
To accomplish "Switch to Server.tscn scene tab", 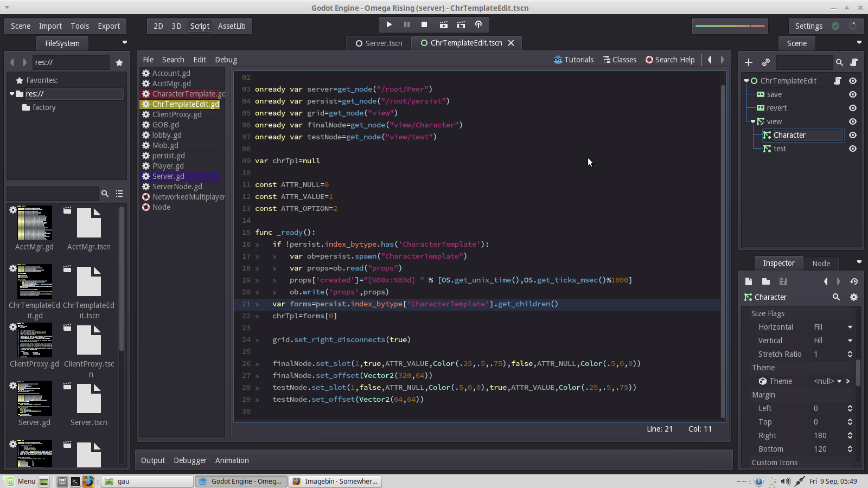I will pos(379,43).
